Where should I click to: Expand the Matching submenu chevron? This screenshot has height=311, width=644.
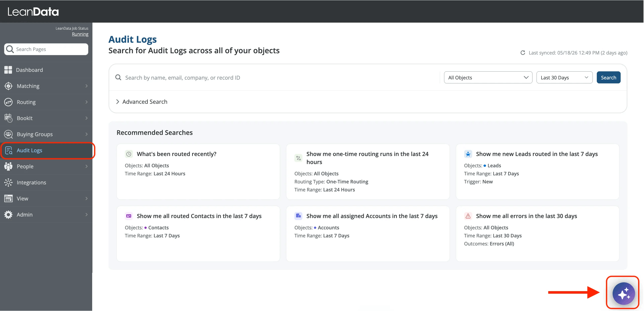click(86, 86)
